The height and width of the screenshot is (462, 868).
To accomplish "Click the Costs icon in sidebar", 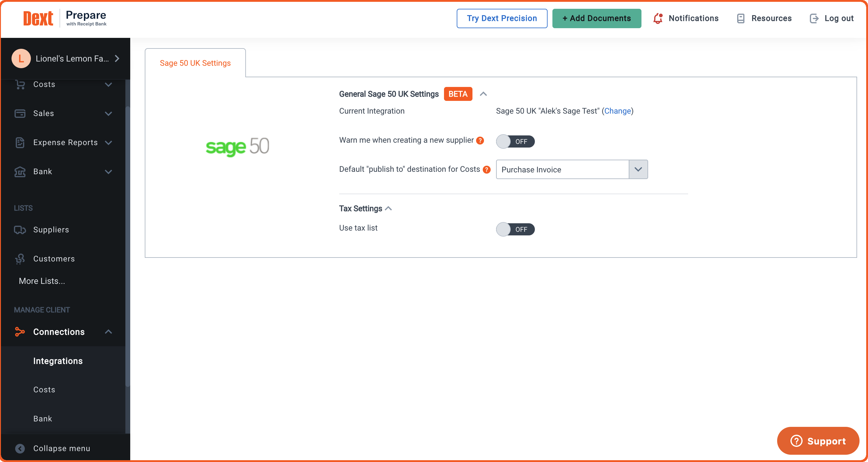I will [x=21, y=84].
